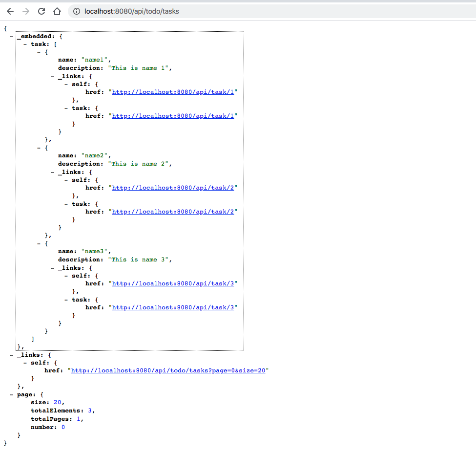Collapse the task array node
The image size is (476, 475).
click(24, 44)
